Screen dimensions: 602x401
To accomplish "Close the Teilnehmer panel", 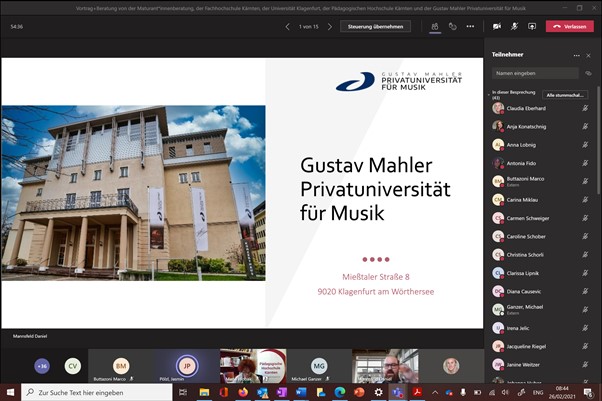I will pos(588,56).
